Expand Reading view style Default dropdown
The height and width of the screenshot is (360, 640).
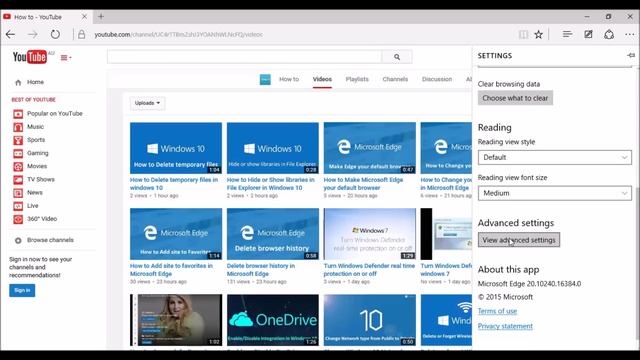click(x=555, y=157)
